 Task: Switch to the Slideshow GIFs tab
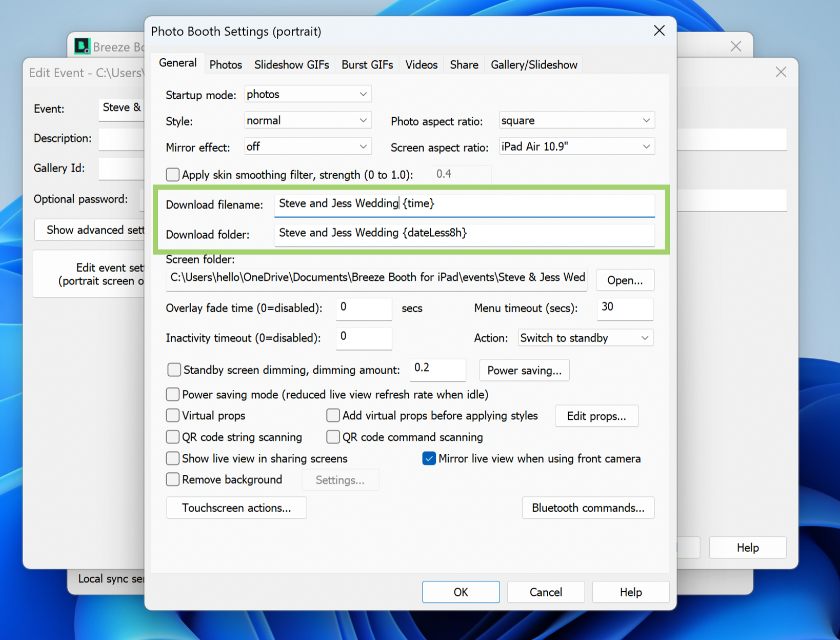point(291,65)
